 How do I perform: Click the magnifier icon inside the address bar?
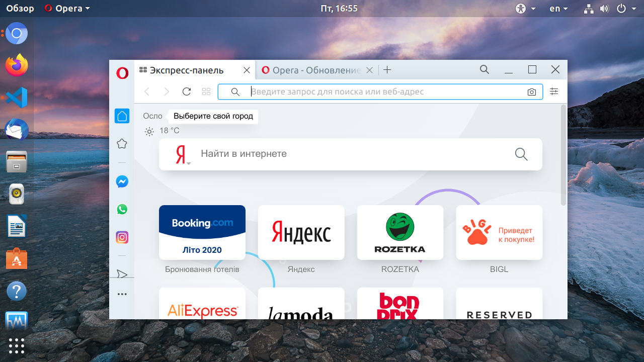[x=235, y=92]
